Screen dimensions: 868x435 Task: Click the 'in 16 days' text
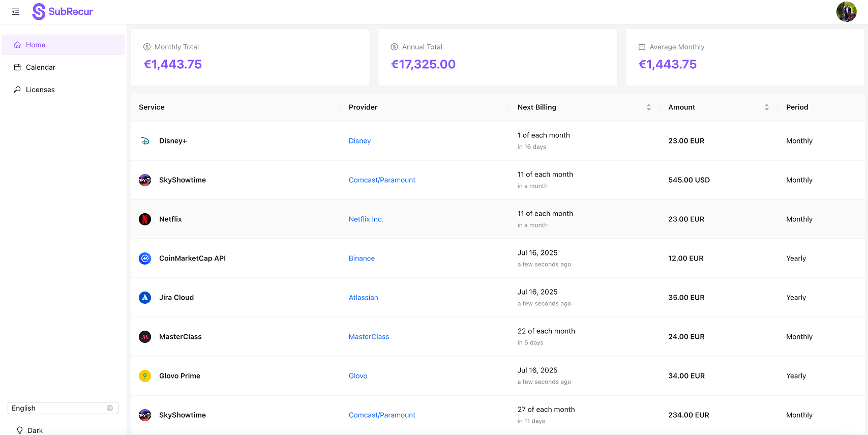[x=532, y=147]
